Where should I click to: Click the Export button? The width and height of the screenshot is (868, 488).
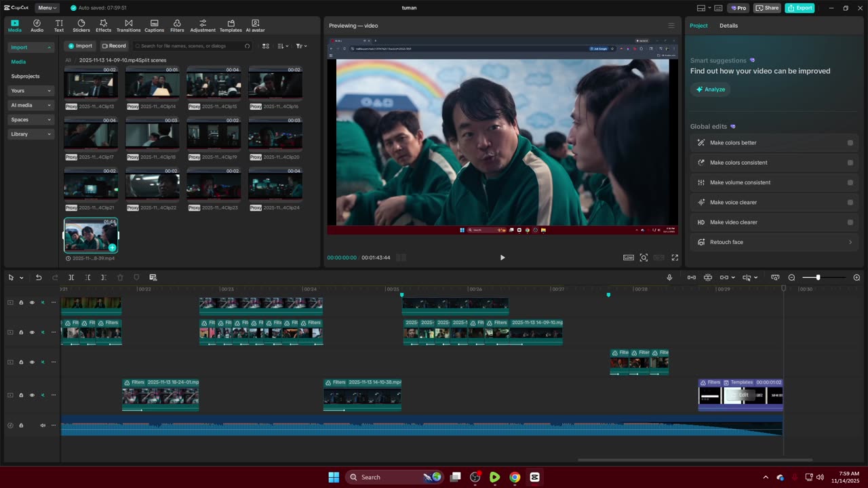click(x=800, y=8)
